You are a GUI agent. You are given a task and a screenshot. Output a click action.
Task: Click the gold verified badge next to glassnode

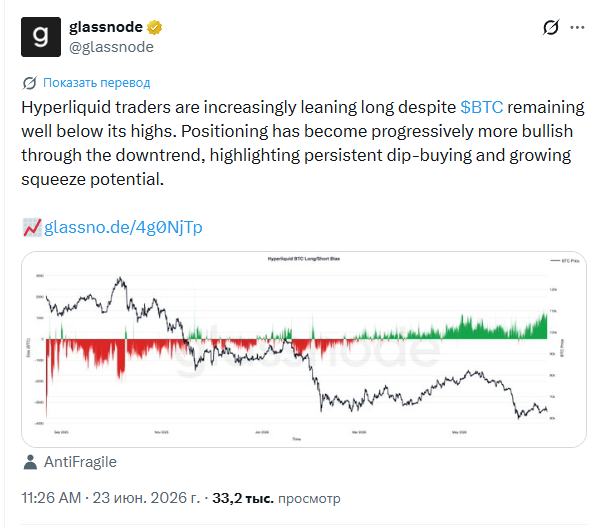pyautogui.click(x=154, y=27)
